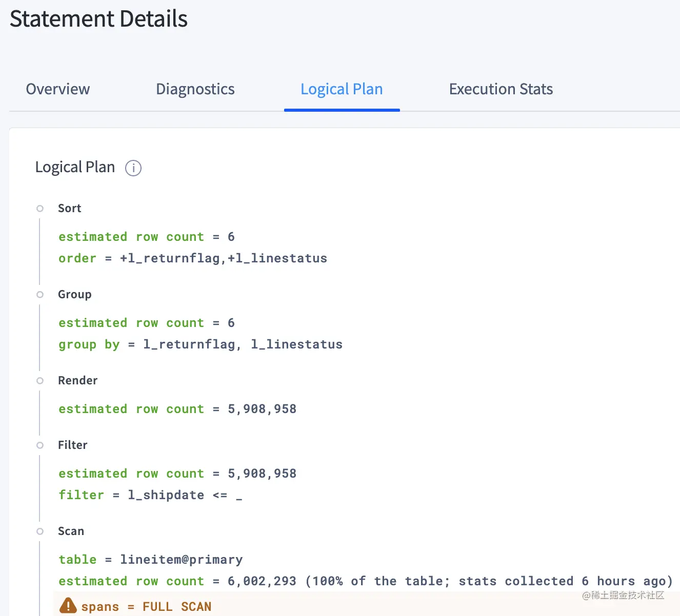This screenshot has width=680, height=616.
Task: Open the Logical Plan info tooltip
Action: click(133, 168)
